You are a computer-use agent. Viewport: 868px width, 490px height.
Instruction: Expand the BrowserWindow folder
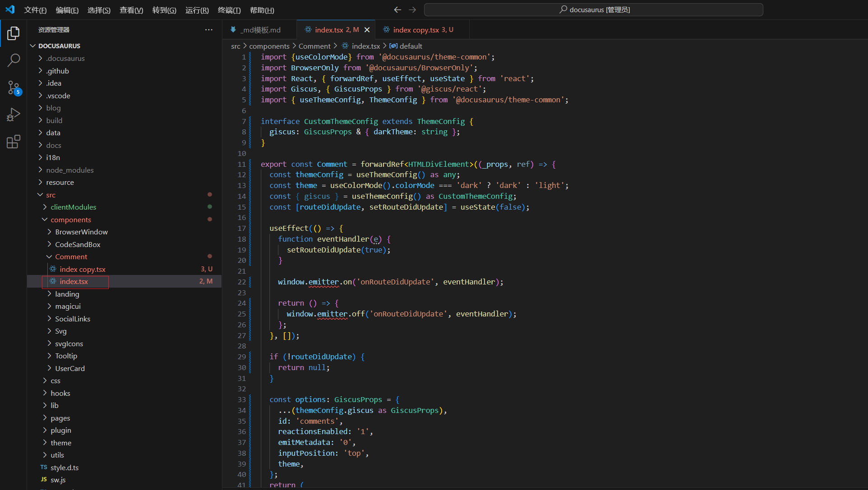tap(125, 232)
